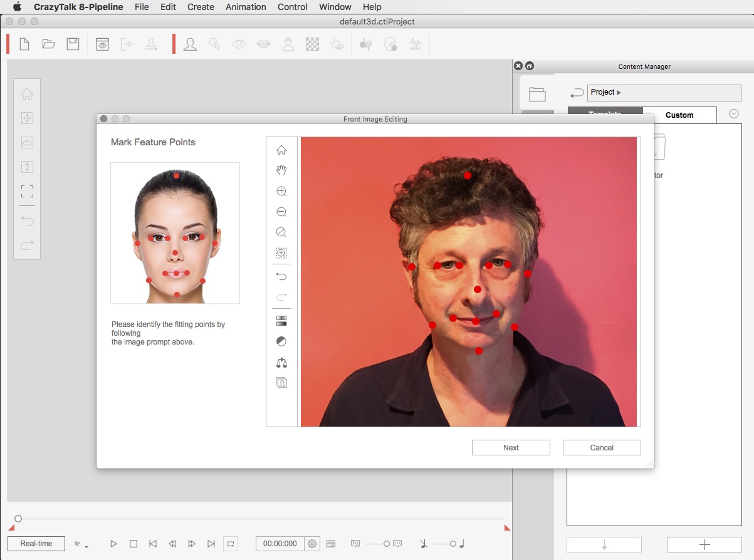Play the animation

click(113, 544)
